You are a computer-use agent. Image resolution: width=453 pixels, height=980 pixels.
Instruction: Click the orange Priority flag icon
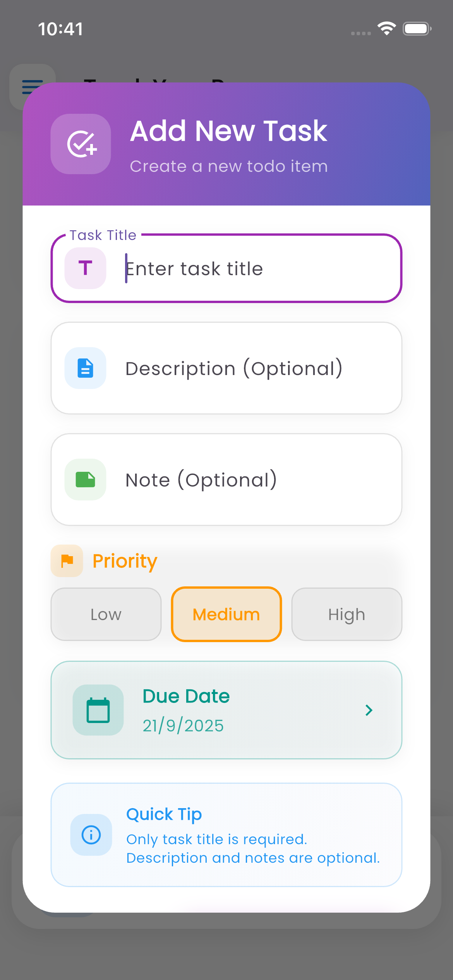click(x=67, y=560)
